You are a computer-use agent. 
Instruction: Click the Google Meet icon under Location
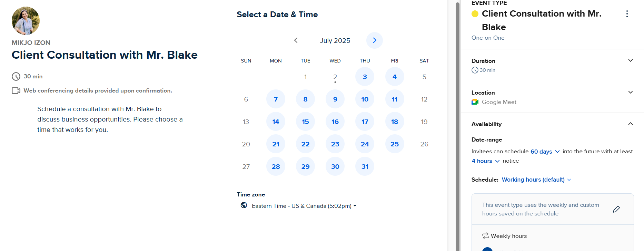[475, 102]
